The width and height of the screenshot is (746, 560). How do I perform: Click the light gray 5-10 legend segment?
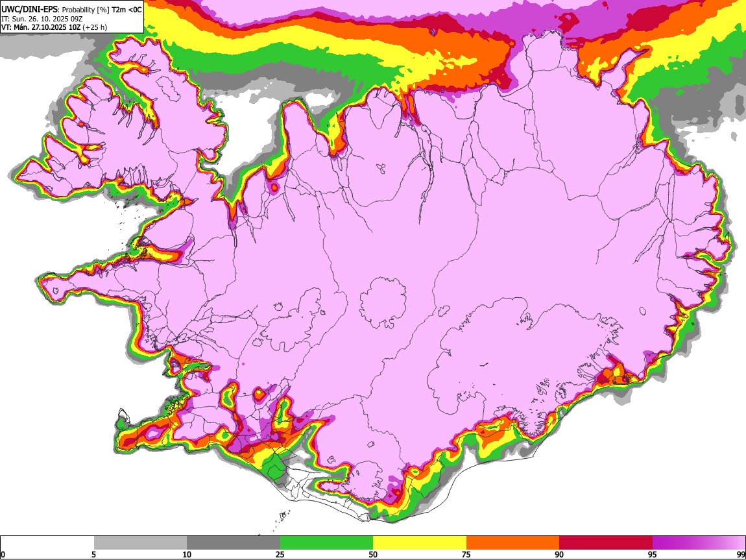[140, 542]
